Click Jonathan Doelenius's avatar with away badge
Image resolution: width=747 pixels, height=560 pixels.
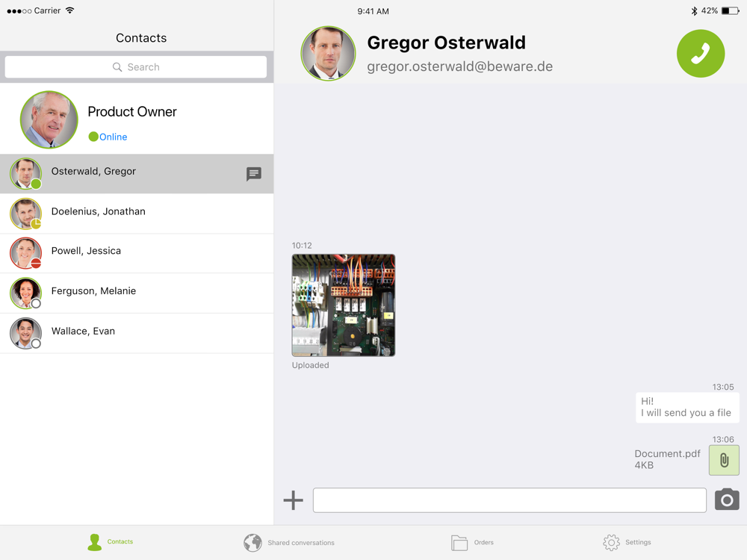pyautogui.click(x=25, y=214)
